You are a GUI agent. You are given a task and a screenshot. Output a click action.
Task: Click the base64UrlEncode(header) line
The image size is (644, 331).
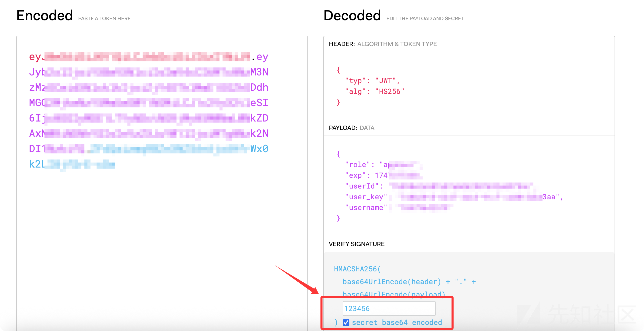tap(392, 282)
